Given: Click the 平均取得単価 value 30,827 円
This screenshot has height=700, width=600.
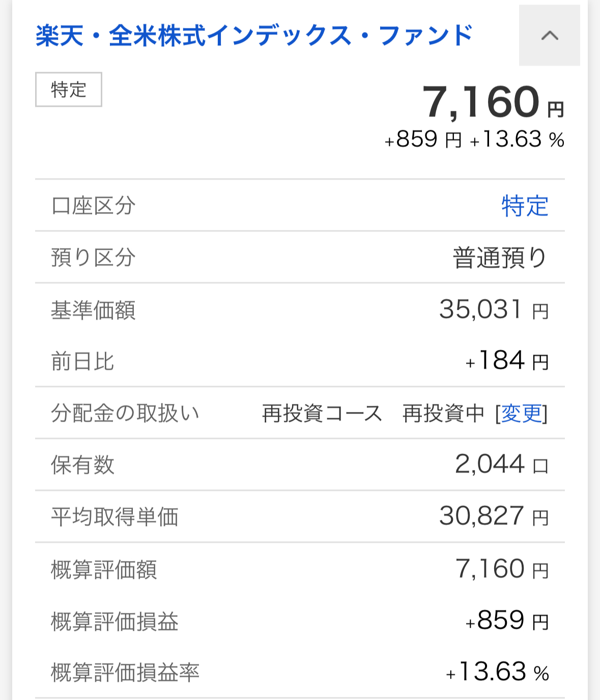Looking at the screenshot, I should 494,516.
